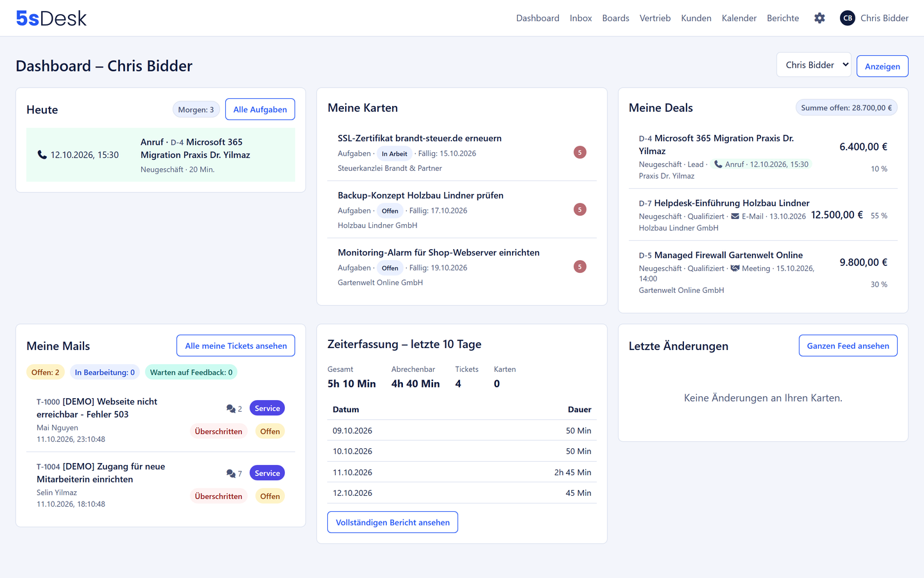
Task: Click the Anzeigen button
Action: pyautogui.click(x=882, y=66)
